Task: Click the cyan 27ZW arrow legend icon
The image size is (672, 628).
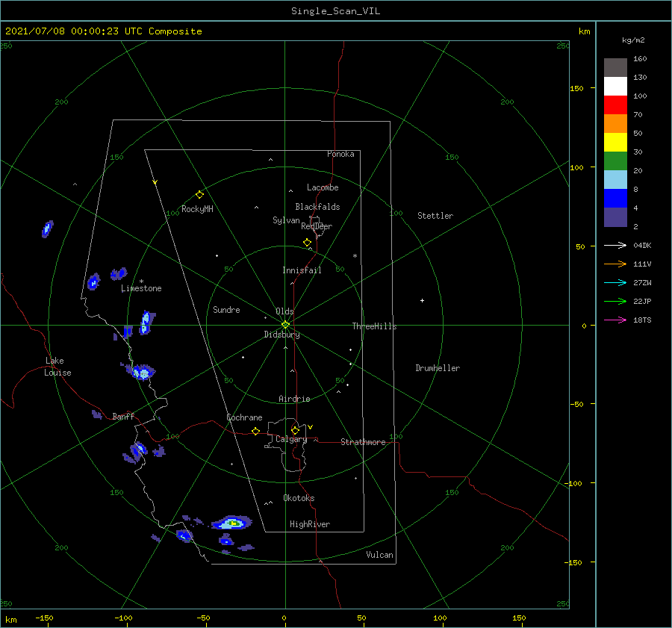Action: pyautogui.click(x=615, y=282)
